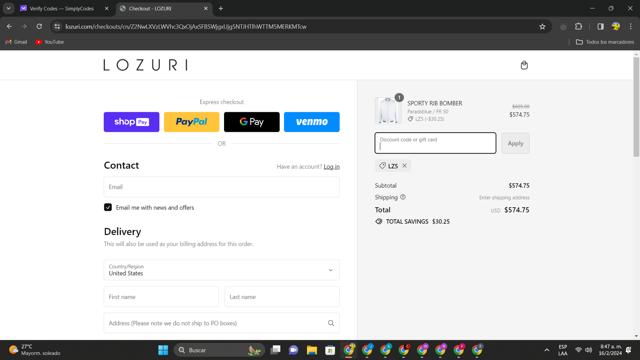Apply the discount code
The width and height of the screenshot is (640, 360).
tap(516, 143)
